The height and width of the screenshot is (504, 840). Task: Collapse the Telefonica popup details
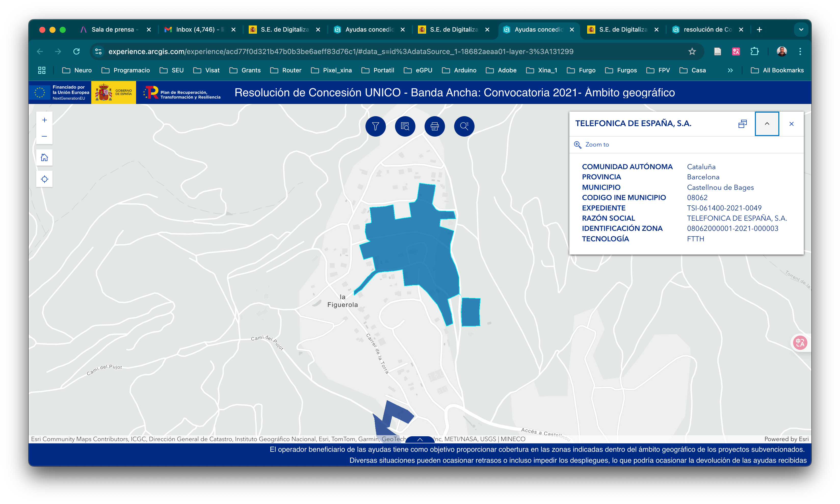point(767,124)
